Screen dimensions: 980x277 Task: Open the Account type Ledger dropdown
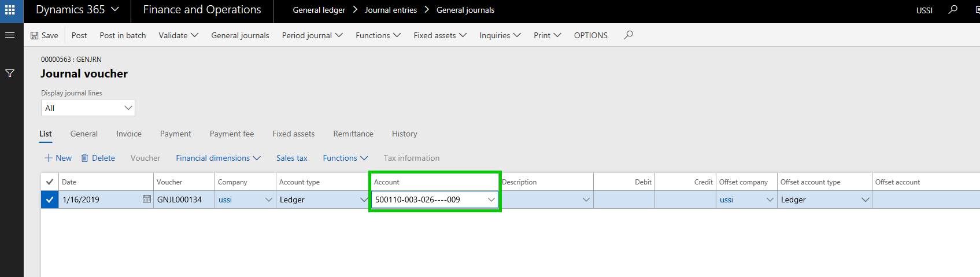point(364,200)
